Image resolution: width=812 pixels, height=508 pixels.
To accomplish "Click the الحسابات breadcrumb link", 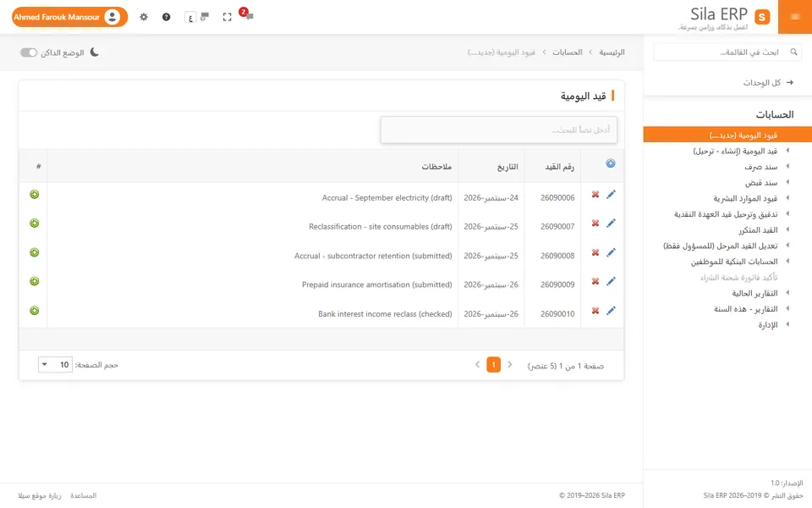I will (x=567, y=52).
